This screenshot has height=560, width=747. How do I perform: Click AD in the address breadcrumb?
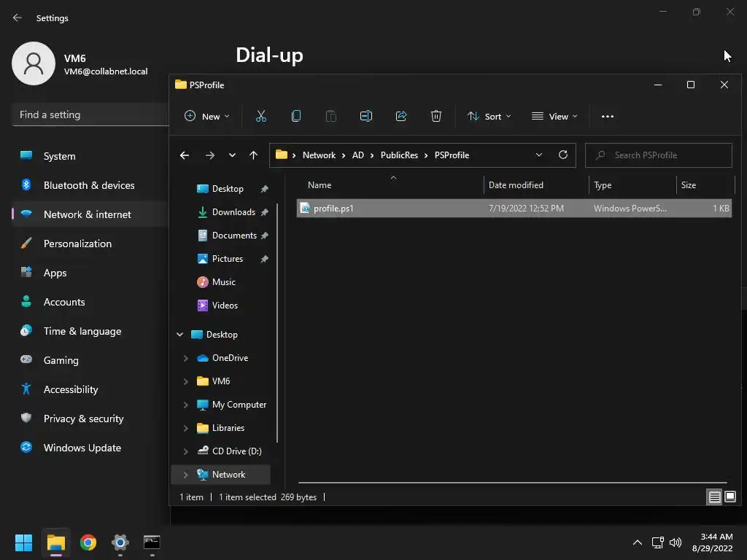point(357,155)
